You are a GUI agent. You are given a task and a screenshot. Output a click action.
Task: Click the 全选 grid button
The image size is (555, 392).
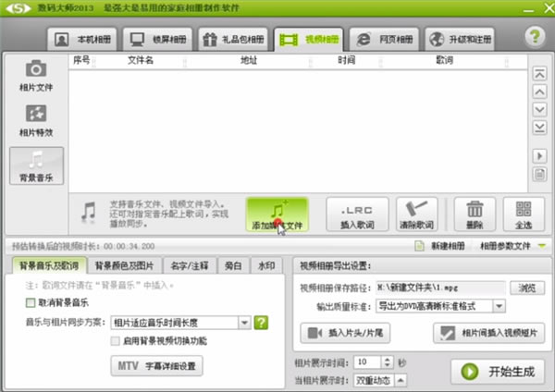pos(524,214)
